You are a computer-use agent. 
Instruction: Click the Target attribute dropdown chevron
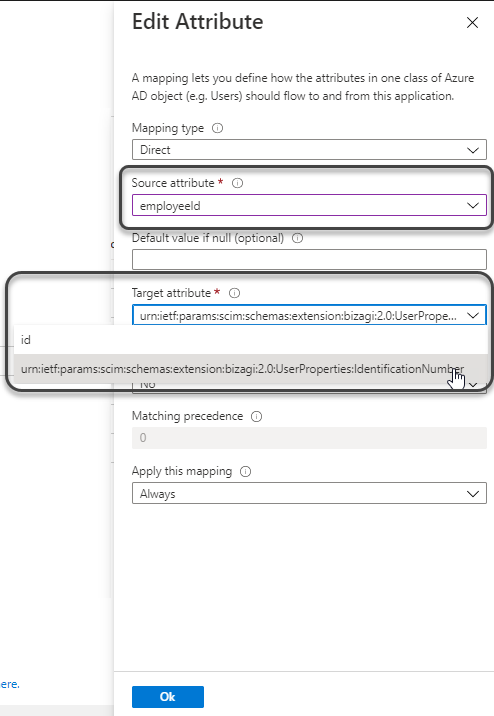pos(473,316)
